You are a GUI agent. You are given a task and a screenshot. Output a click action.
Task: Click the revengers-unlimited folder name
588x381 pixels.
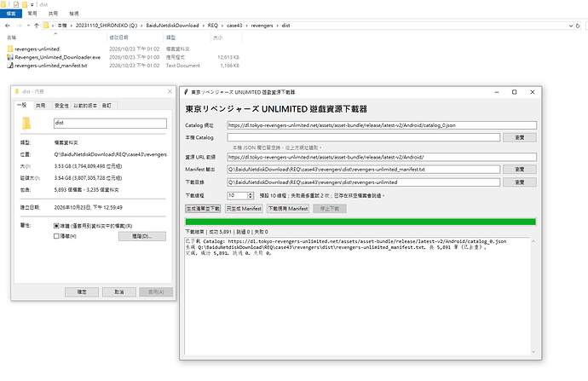pos(37,49)
